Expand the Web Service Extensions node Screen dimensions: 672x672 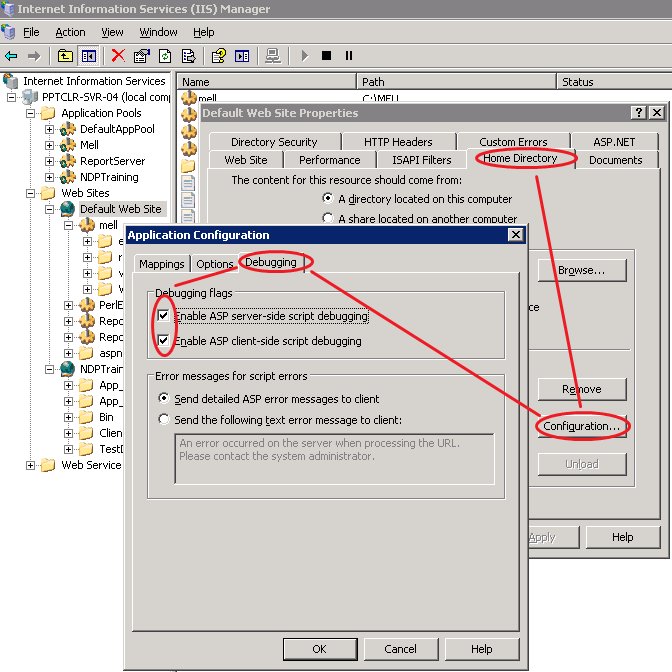30,465
